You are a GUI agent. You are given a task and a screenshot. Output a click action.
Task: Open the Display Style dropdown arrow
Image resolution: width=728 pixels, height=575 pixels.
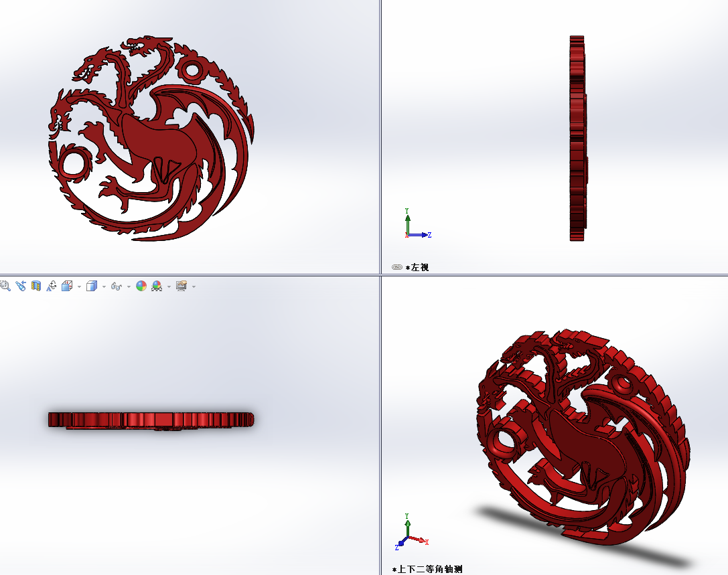104,286
